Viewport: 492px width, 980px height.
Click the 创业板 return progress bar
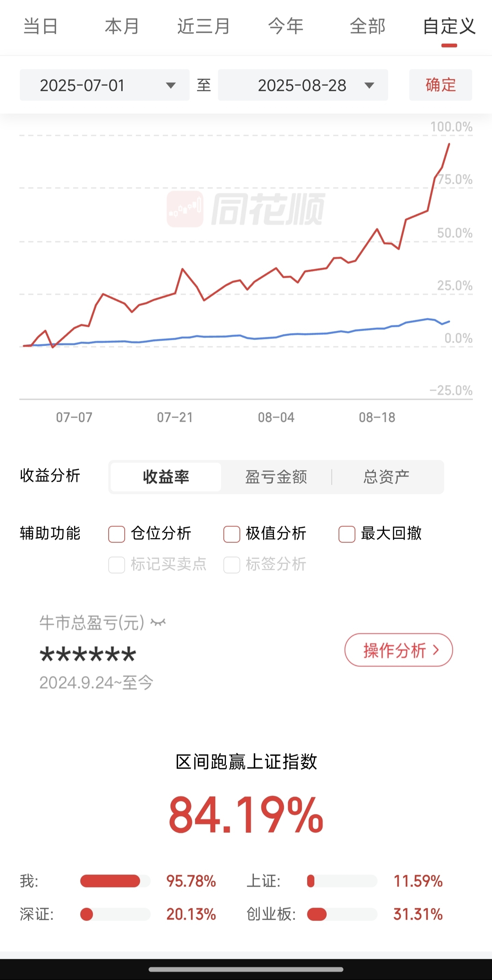pos(342,914)
